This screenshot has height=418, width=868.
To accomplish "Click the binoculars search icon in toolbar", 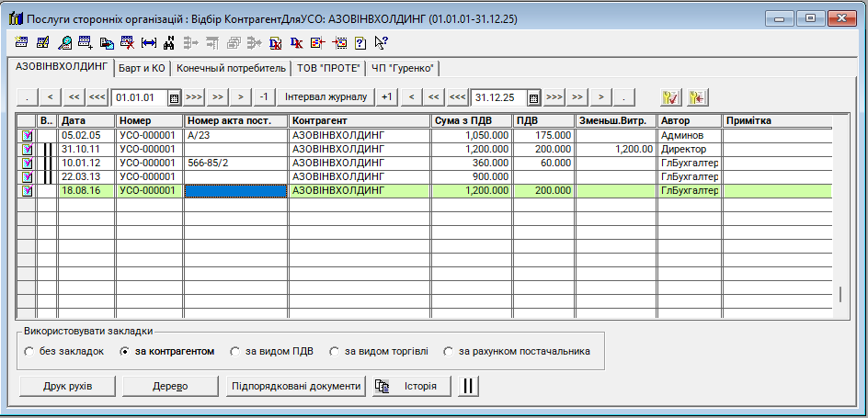I will (x=168, y=42).
